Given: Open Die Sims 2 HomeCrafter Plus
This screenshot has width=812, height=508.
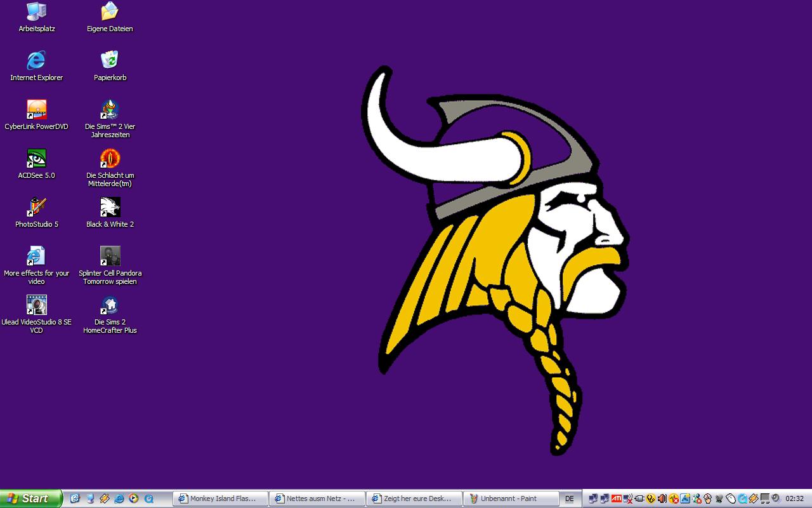Looking at the screenshot, I should point(110,314).
